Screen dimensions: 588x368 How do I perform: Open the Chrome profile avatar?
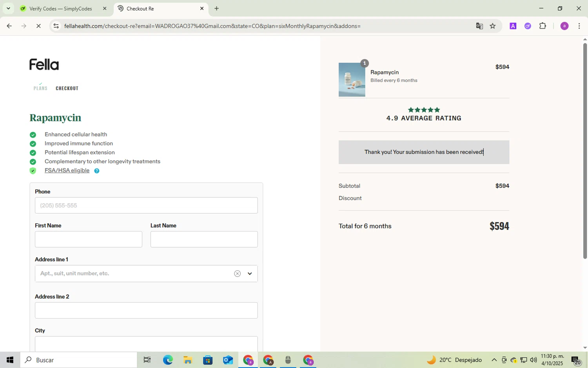point(564,26)
